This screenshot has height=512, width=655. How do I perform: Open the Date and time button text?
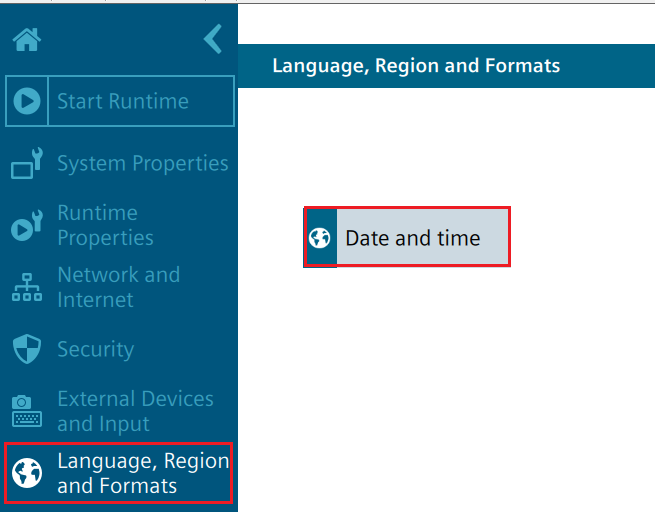pos(412,238)
